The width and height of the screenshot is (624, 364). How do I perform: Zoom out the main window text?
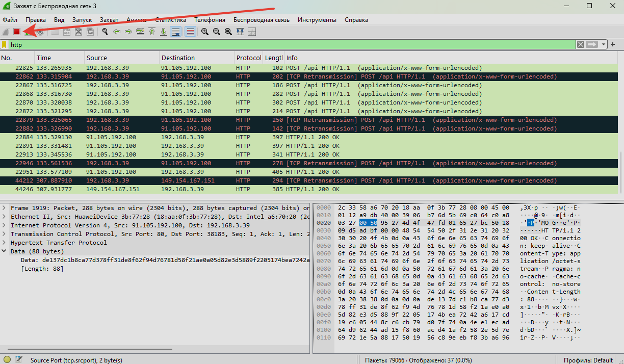point(217,32)
